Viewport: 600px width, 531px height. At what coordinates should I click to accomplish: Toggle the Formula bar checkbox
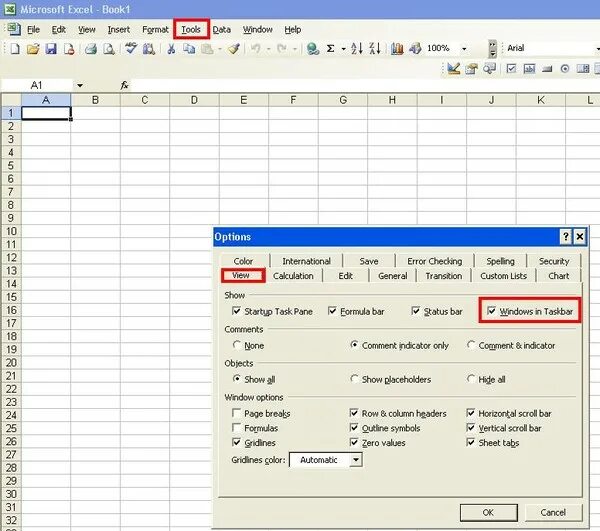(x=332, y=311)
